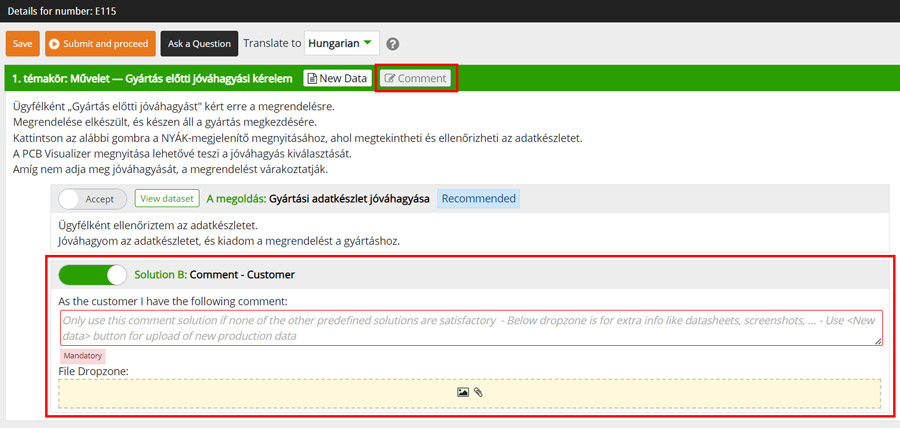Click the New Data button
The image size is (900, 428).
337,78
